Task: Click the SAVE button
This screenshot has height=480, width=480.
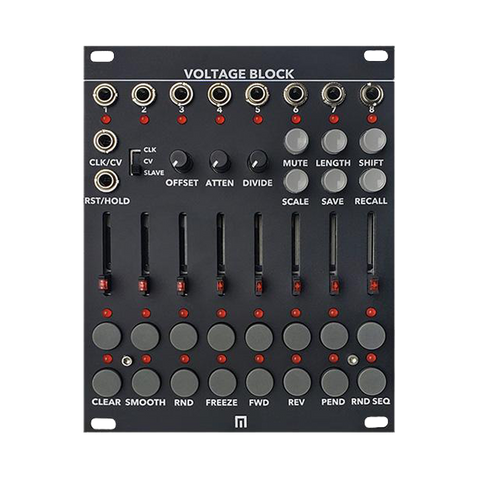Action: (334, 182)
